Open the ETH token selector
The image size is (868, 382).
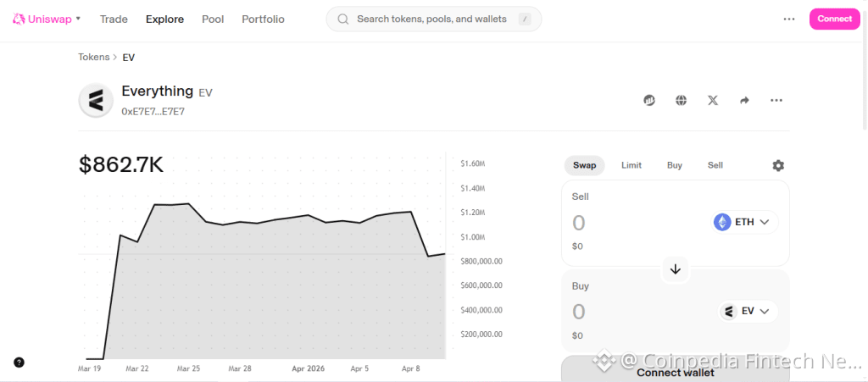pos(745,223)
